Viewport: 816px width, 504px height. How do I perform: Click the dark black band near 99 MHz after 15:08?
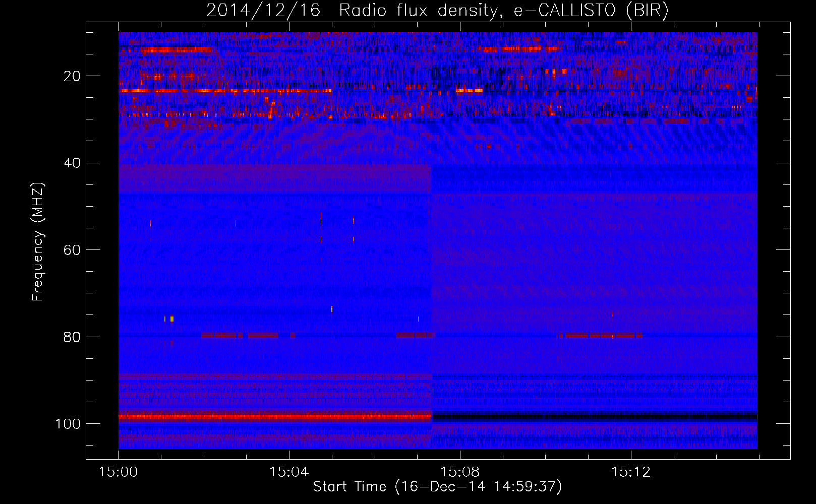coord(595,417)
